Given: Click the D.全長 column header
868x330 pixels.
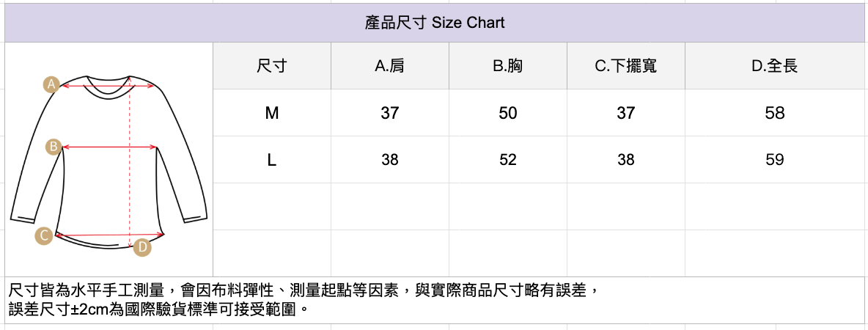Looking at the screenshot, I should click(x=775, y=66).
